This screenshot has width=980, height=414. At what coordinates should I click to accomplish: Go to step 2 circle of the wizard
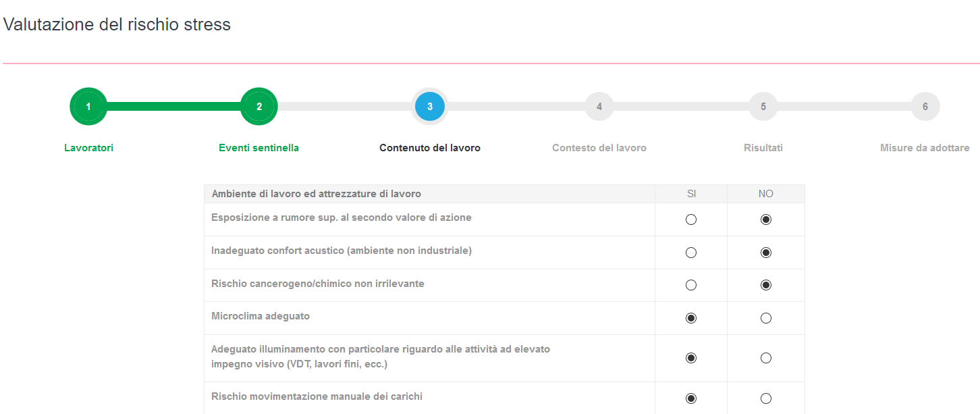259,107
